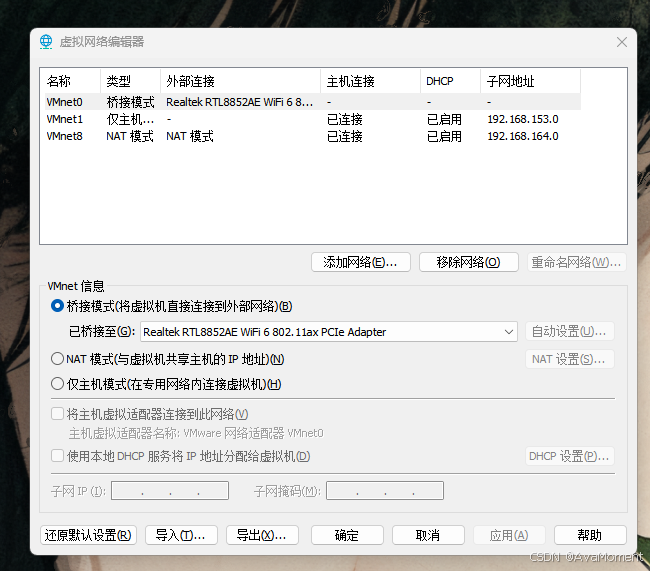650x571 pixels.
Task: Open DHCP 设置 button
Action: tap(569, 456)
